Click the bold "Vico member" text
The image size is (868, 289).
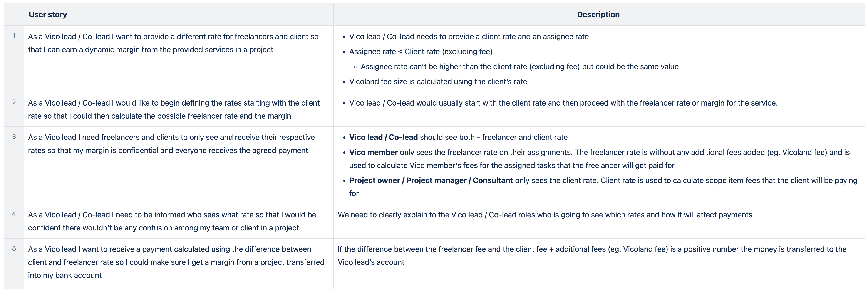pos(373,152)
